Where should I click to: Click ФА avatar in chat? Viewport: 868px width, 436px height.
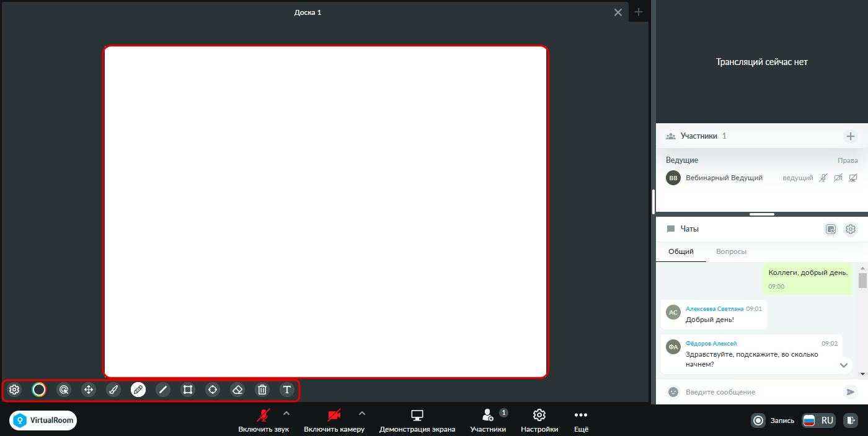click(x=673, y=347)
